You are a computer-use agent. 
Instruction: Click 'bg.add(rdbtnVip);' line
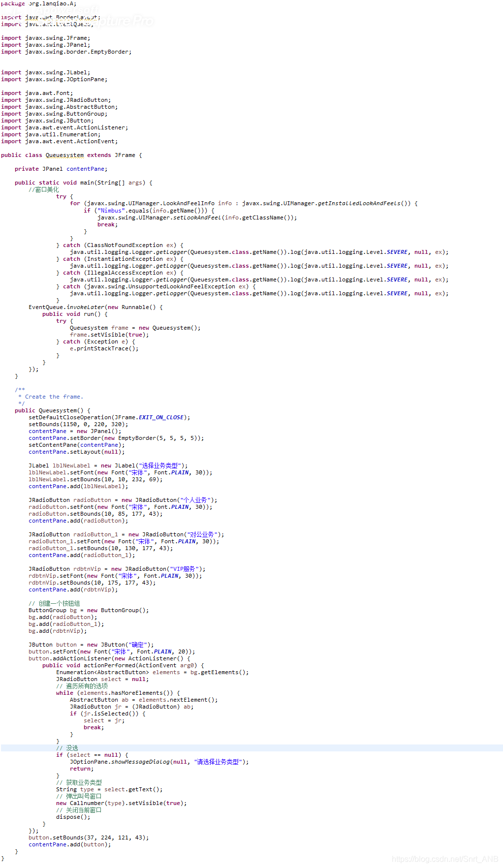click(58, 631)
